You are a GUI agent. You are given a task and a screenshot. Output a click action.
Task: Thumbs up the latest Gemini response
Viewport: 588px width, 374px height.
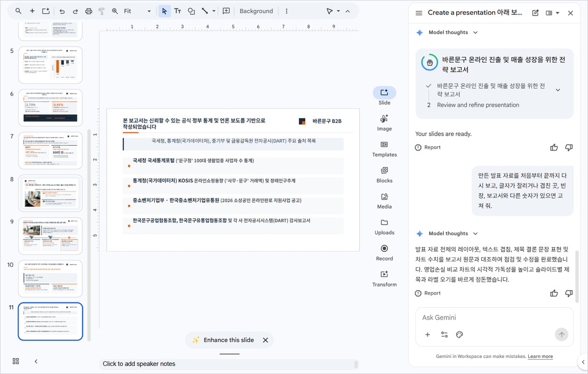554,293
